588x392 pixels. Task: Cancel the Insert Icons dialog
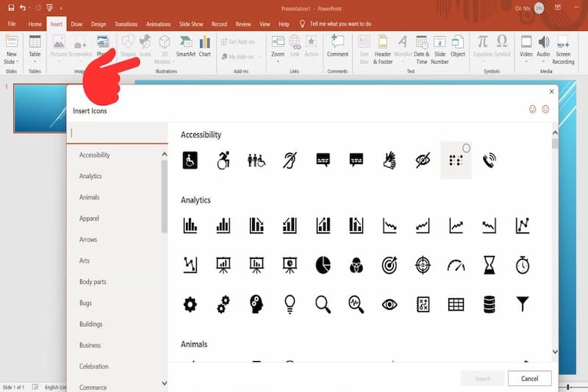tap(529, 379)
